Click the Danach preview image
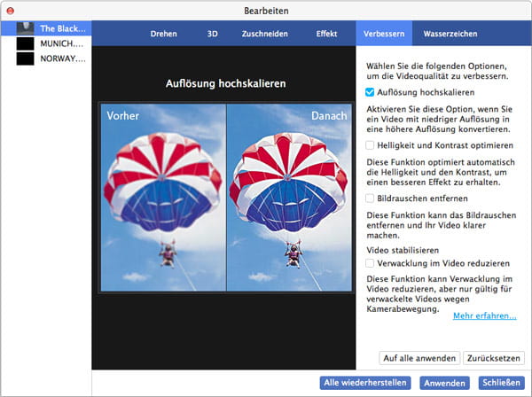Viewport: 532px width, 397px height. click(289, 199)
